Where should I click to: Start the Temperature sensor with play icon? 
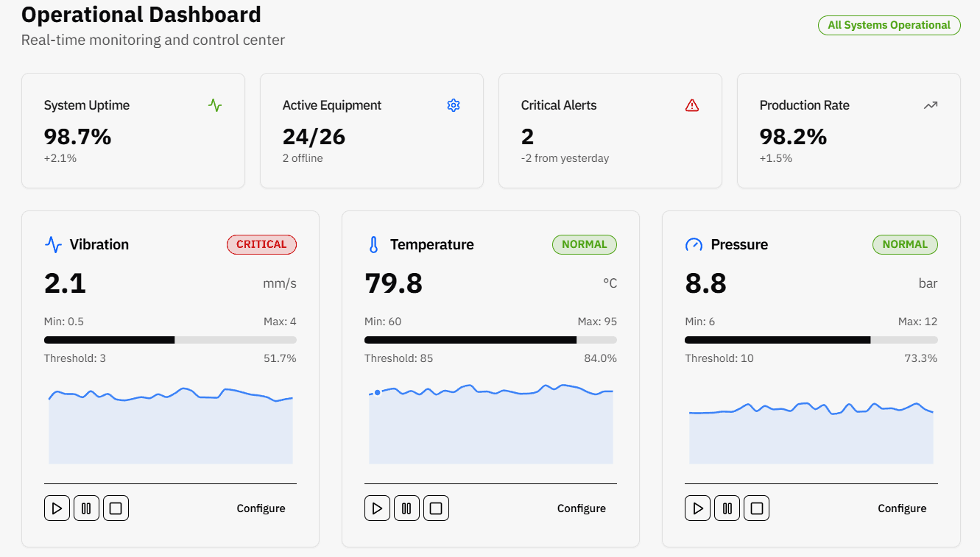coord(377,508)
